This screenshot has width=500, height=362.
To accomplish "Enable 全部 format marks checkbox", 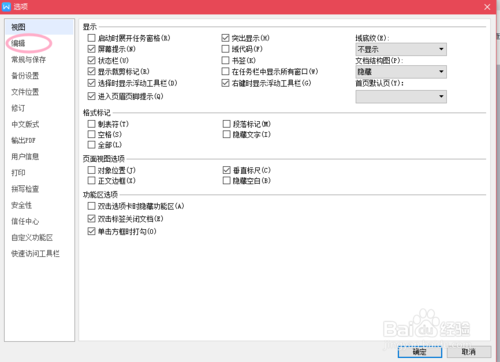I will 91,145.
